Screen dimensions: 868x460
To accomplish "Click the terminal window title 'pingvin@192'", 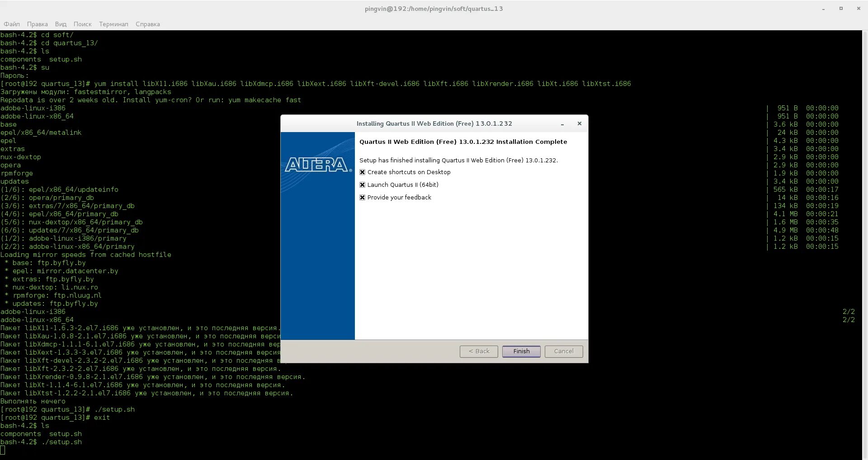I will pos(434,9).
